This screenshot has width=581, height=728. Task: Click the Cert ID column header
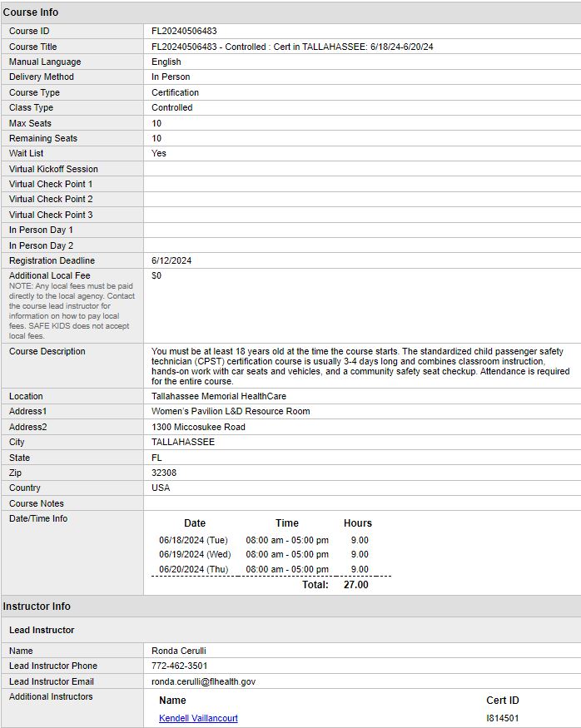pos(503,701)
